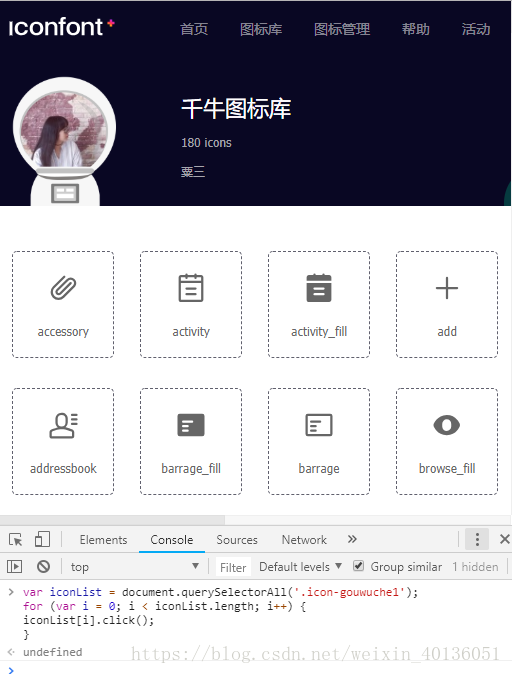Click the 1 hidden messages label
The image size is (512, 674).
pyautogui.click(x=475, y=567)
